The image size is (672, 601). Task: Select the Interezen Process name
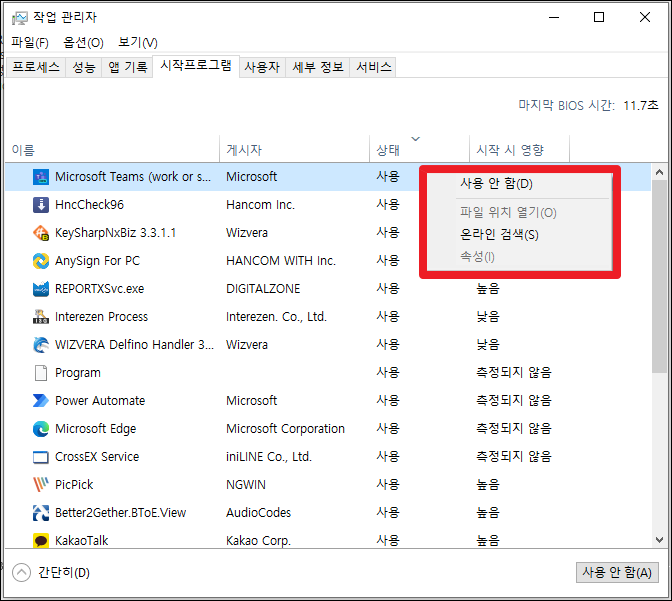pos(102,317)
